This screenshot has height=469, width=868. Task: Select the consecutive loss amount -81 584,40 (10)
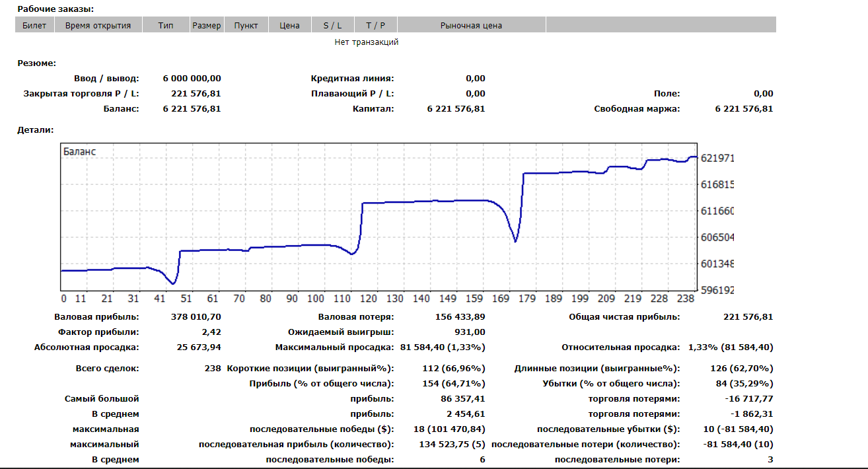pyautogui.click(x=738, y=445)
